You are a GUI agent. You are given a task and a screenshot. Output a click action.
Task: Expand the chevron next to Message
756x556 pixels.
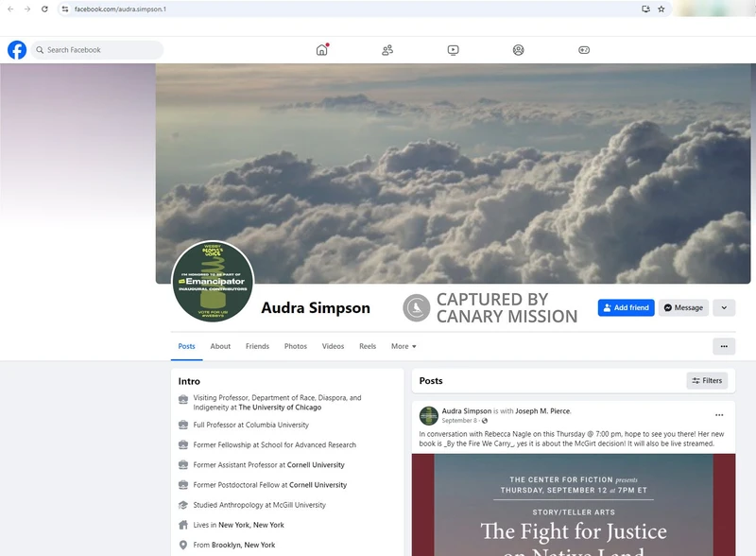pyautogui.click(x=724, y=307)
